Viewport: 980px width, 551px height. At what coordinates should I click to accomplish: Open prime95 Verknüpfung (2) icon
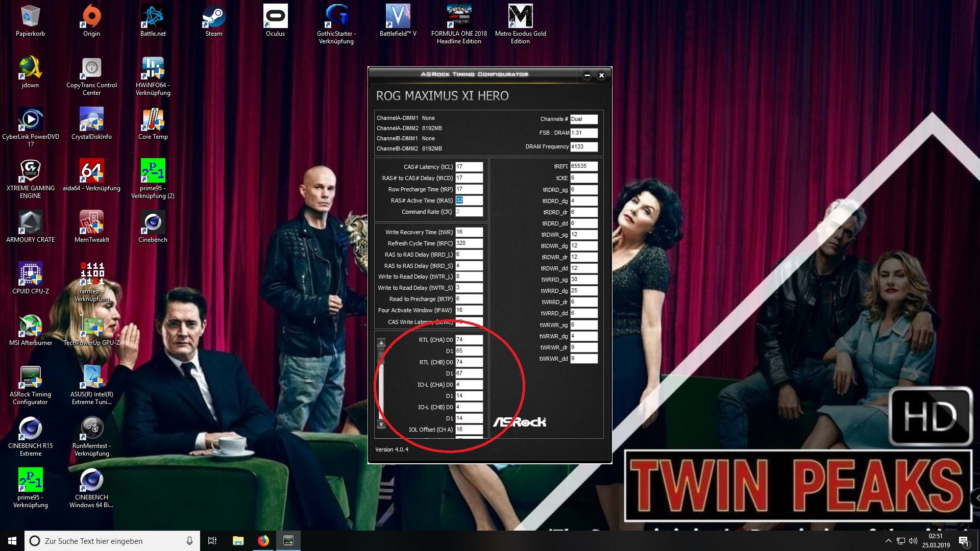pos(153,179)
